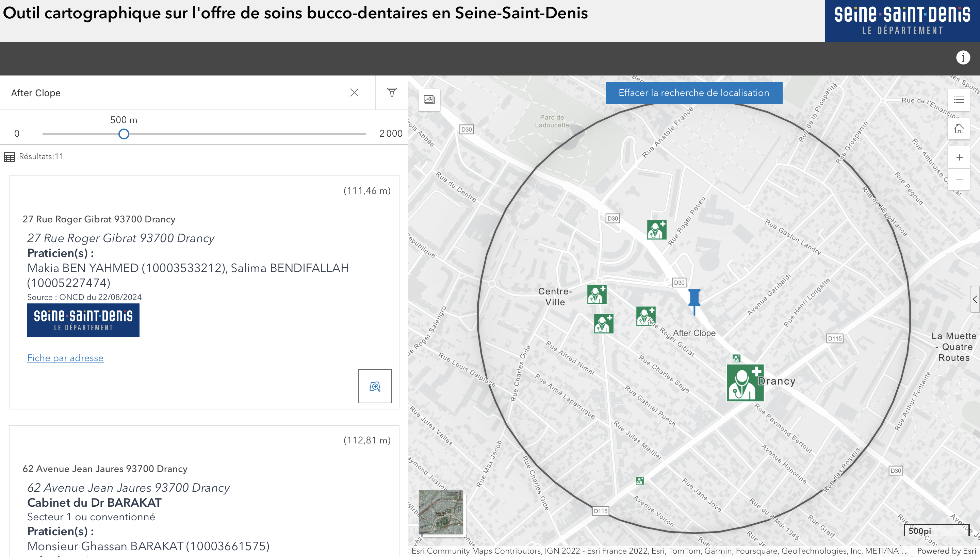Click the info icon in dark bar
The width and height of the screenshot is (980, 557).
[x=963, y=58]
